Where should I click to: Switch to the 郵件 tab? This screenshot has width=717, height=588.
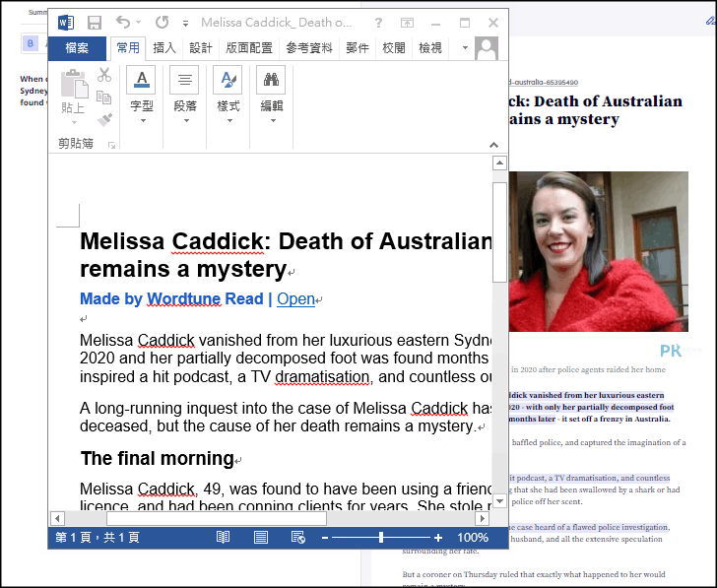click(358, 48)
